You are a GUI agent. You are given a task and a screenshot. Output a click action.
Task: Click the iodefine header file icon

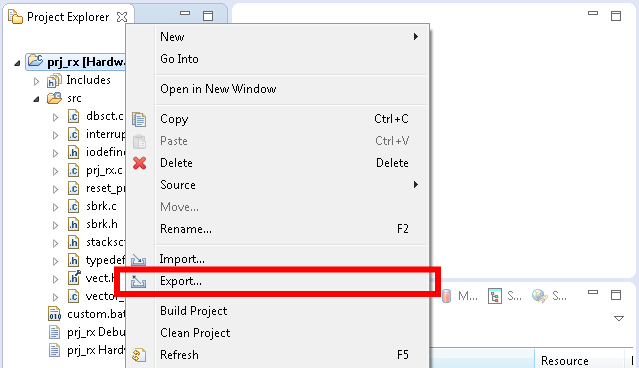tap(73, 152)
